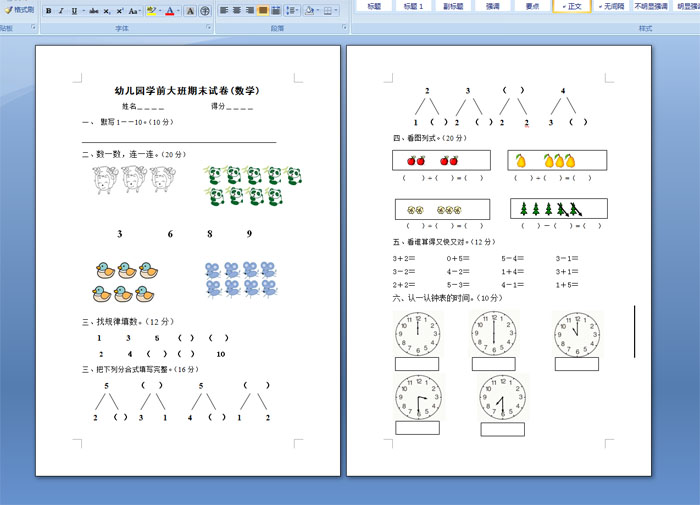This screenshot has height=505, width=700.
Task: Open the highlight color dropdown arrow
Action: [x=160, y=11]
